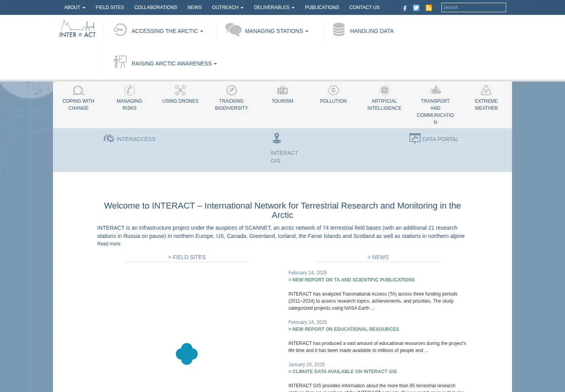Open the RSS feed icon
This screenshot has width=565, height=392.
tap(429, 8)
